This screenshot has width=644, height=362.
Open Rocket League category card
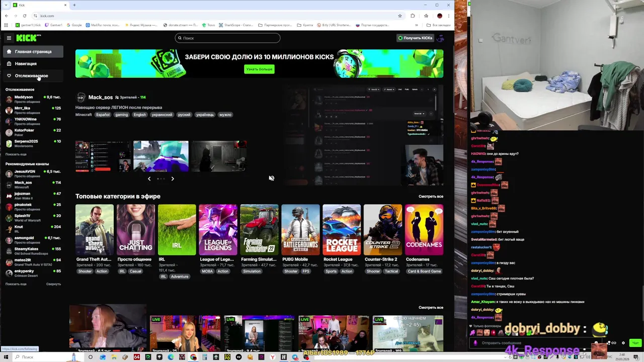tap(342, 230)
